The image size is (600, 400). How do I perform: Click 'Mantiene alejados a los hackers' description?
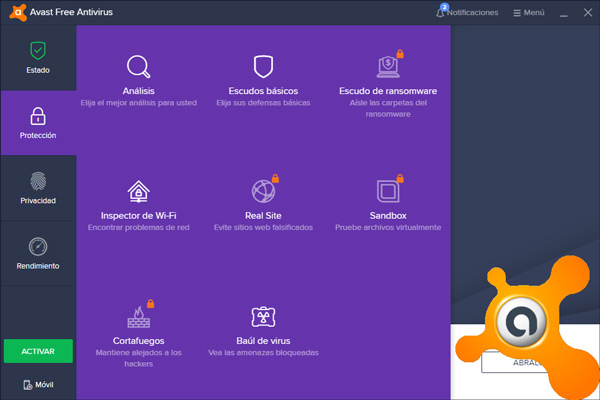click(139, 358)
